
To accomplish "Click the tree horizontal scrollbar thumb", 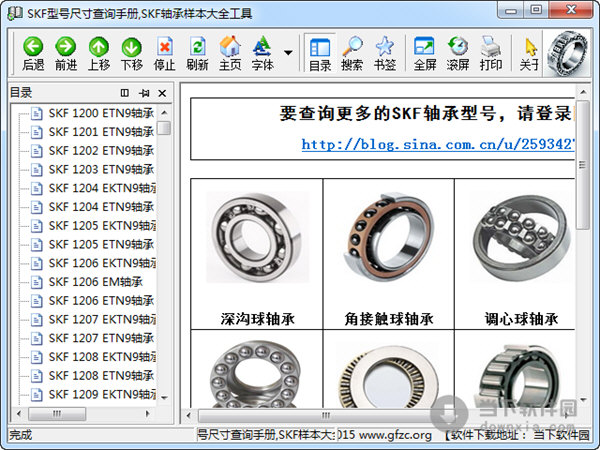I will 57,414.
